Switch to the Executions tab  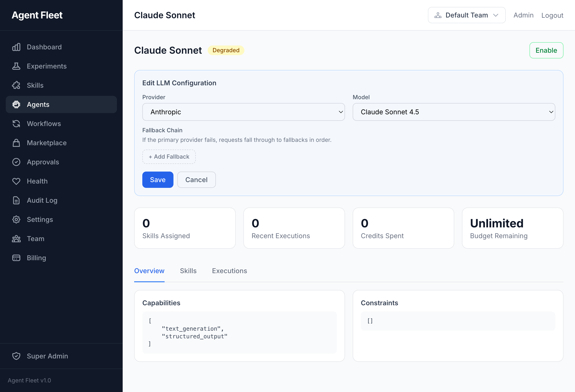(229, 271)
